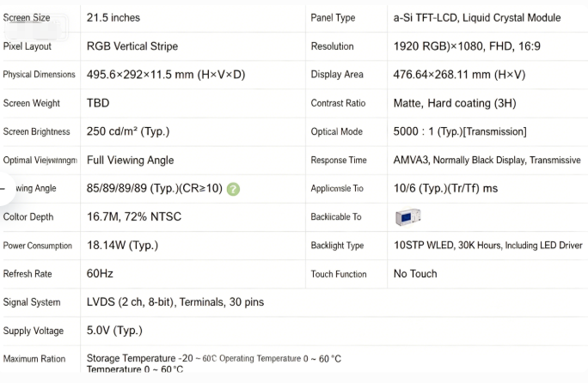Click the Refresh Rate 60Hz value

click(x=100, y=274)
